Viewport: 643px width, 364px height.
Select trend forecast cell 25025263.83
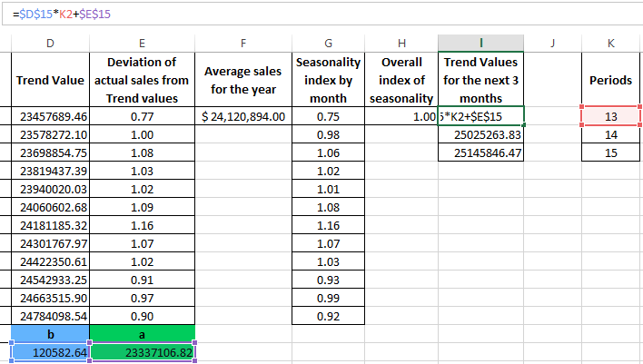pyautogui.click(x=480, y=135)
